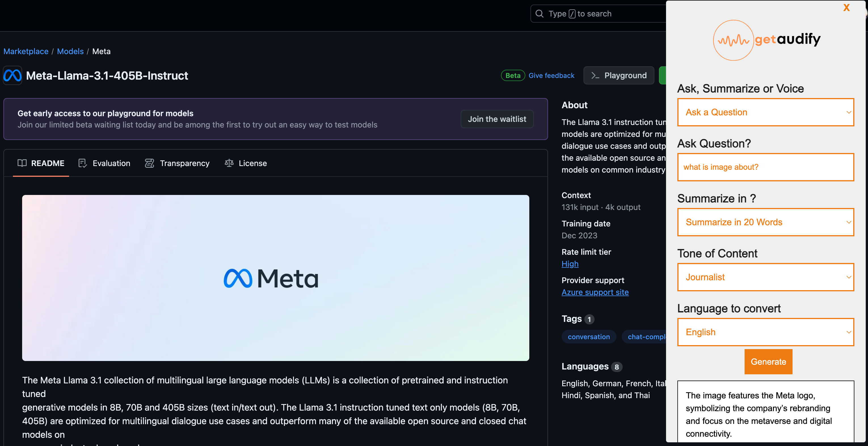
Task: Close the getaudify panel with the X
Action: pyautogui.click(x=846, y=8)
